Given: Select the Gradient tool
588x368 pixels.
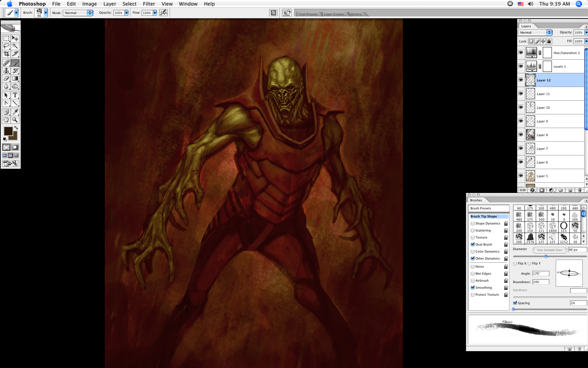Looking at the screenshot, I should tap(15, 78).
